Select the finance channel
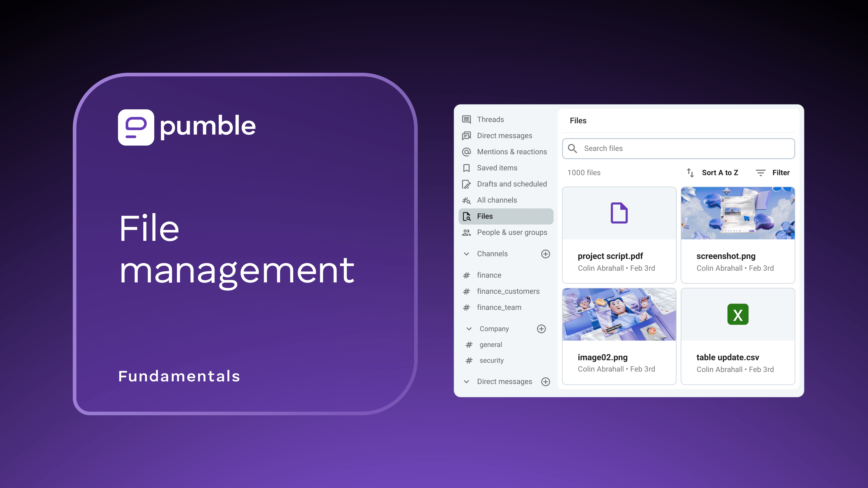 coord(489,275)
